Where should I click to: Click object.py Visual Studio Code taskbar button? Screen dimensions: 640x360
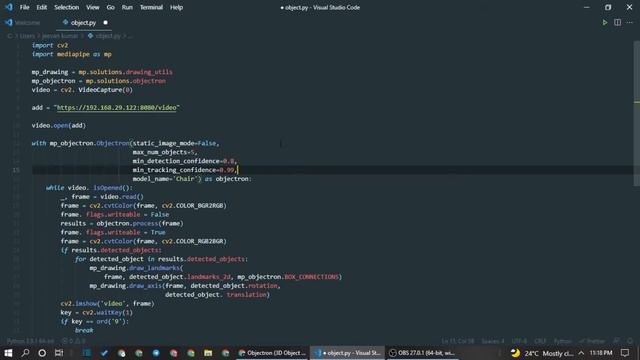click(x=347, y=353)
